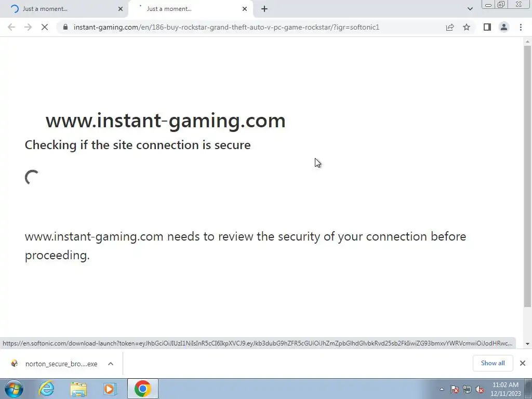Screen dimensions: 532x399
Task: Click the muted volume tray icon
Action: click(480, 389)
